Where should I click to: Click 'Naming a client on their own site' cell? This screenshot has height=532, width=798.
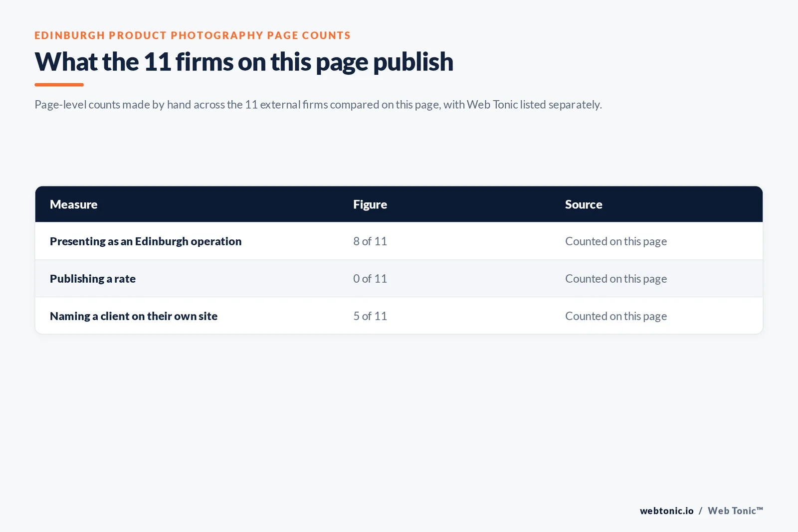pyautogui.click(x=134, y=316)
